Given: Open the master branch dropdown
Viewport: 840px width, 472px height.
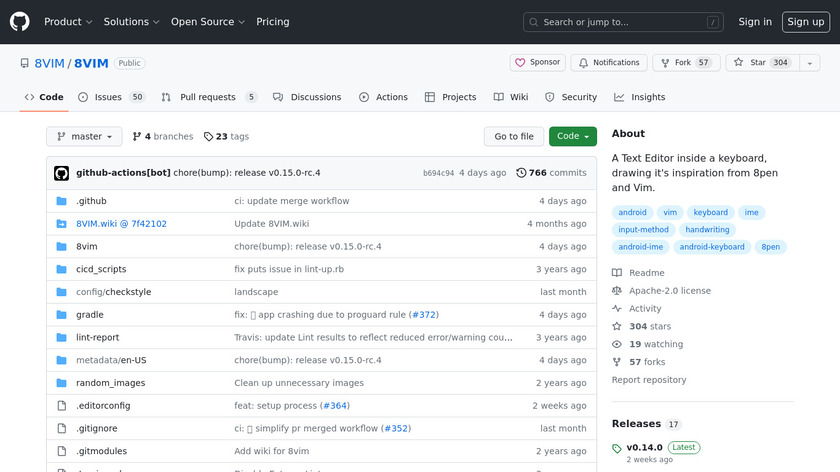Looking at the screenshot, I should (x=84, y=137).
